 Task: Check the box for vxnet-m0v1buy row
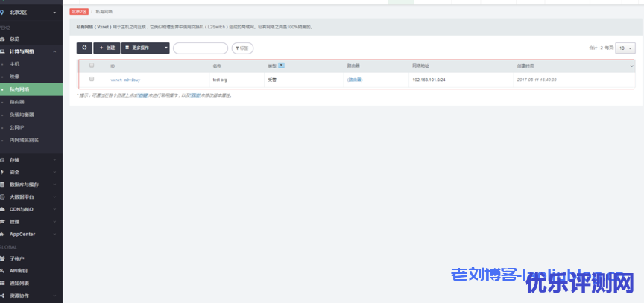click(92, 79)
